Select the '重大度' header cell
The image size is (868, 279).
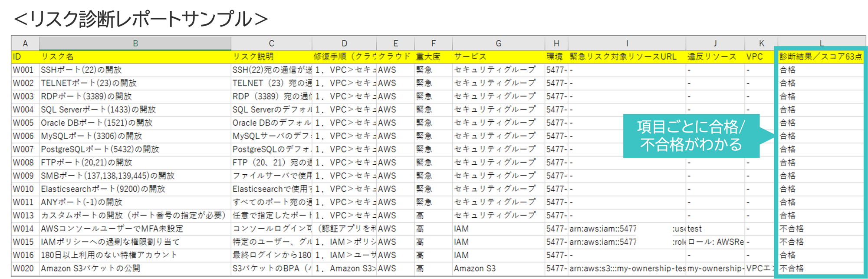click(x=433, y=56)
